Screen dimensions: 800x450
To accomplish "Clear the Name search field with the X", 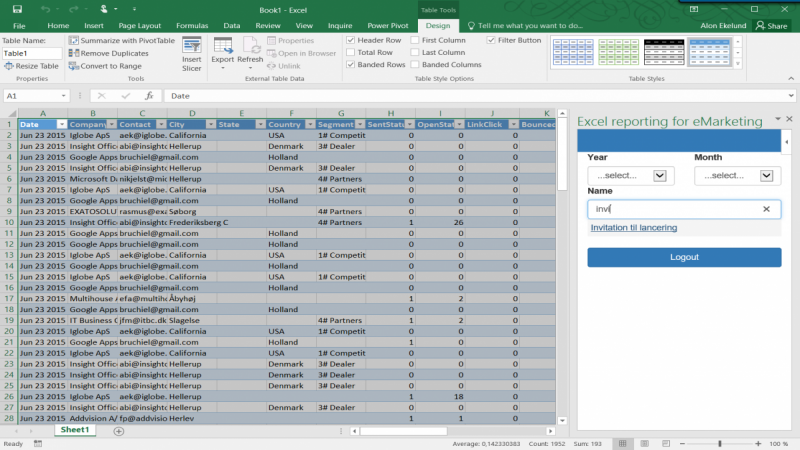I will pyautogui.click(x=766, y=209).
